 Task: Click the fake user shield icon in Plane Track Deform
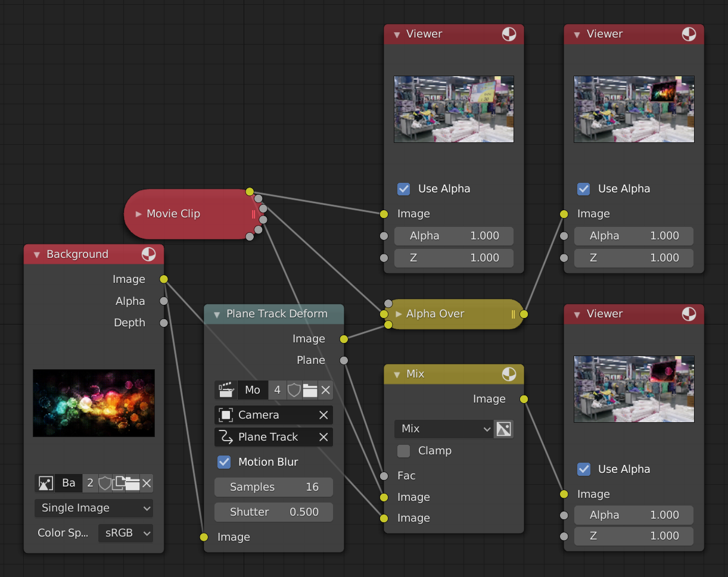[x=294, y=390]
